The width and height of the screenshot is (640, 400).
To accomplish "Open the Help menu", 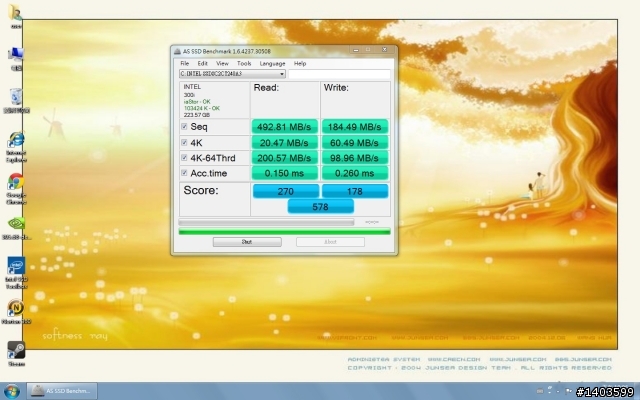I will point(300,64).
